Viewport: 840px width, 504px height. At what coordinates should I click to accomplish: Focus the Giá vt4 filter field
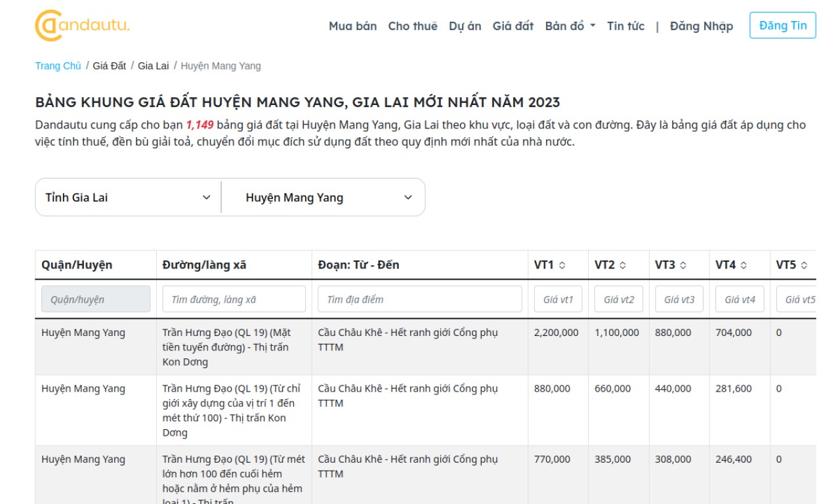point(740,299)
